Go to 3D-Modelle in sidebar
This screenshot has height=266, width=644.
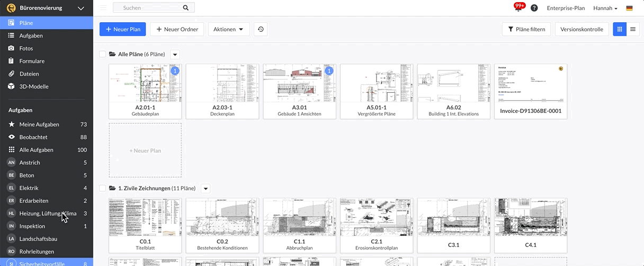(34, 86)
